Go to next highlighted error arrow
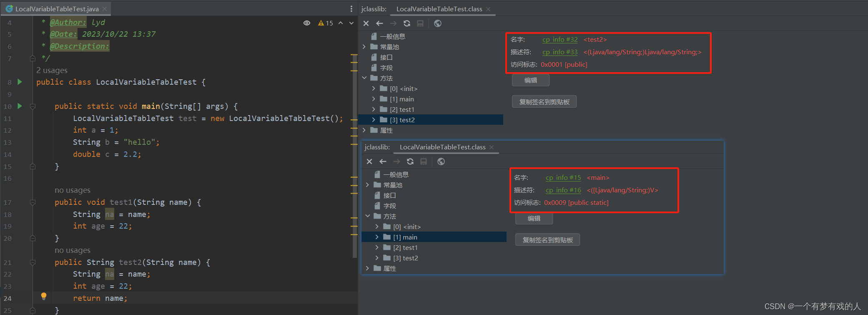 pos(351,23)
